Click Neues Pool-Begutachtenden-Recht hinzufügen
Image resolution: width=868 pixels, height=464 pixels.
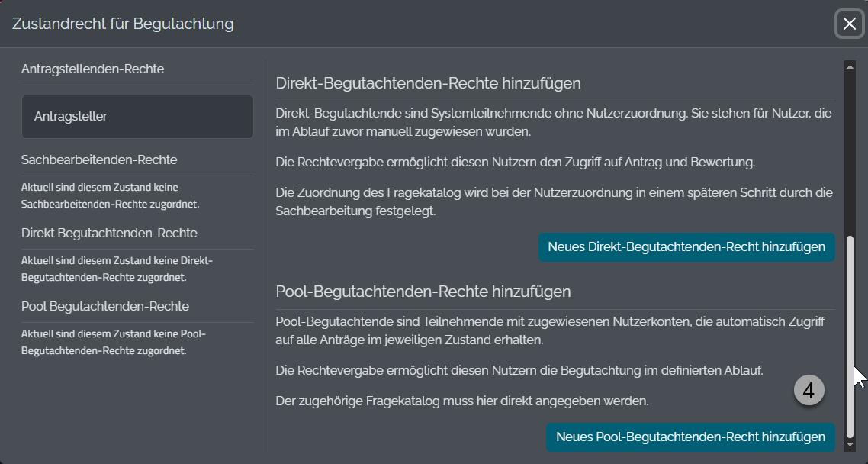tap(690, 437)
